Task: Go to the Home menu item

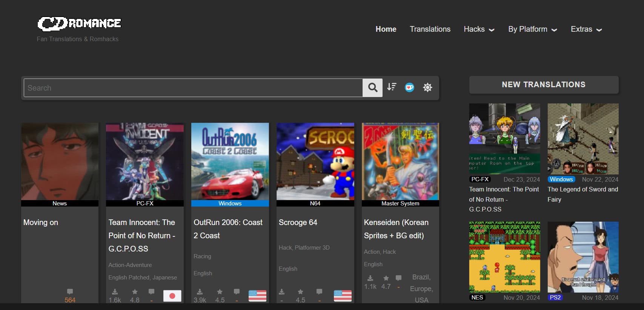Action: pos(386,29)
